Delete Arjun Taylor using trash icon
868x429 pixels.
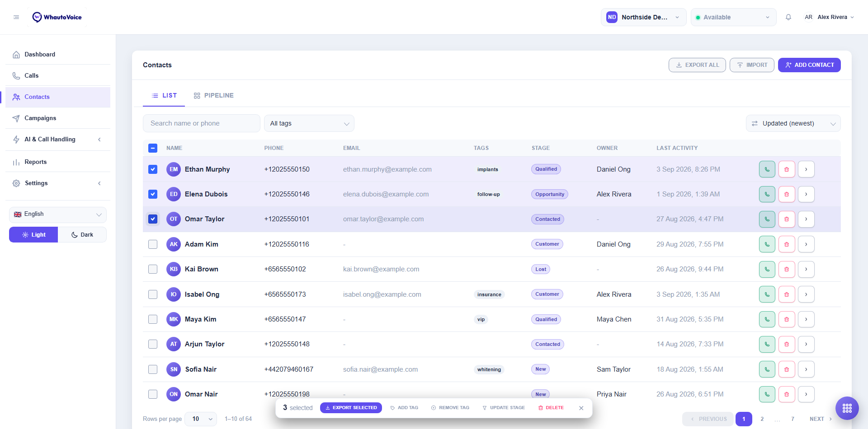point(787,344)
